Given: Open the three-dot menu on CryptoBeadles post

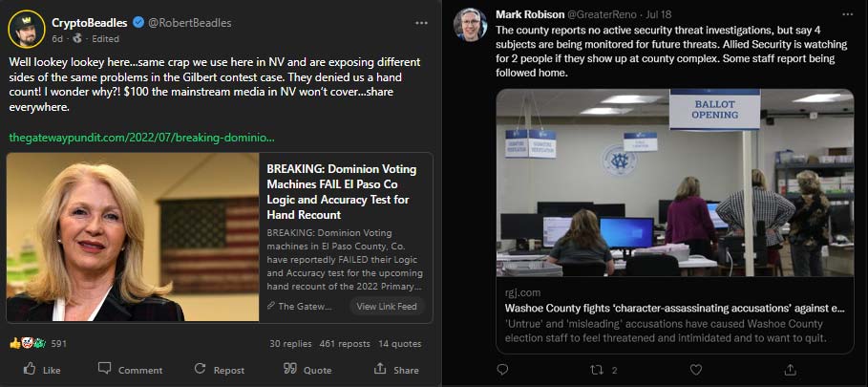Looking at the screenshot, I should pyautogui.click(x=421, y=23).
